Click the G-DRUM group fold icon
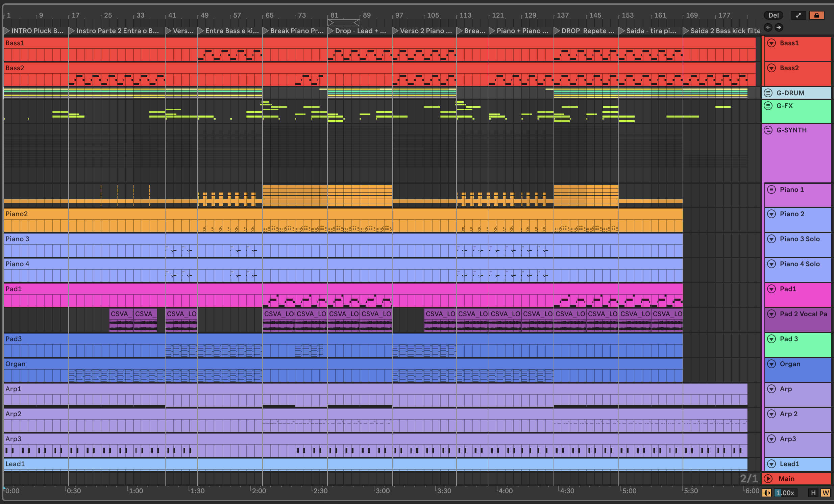This screenshot has height=504, width=834. pyautogui.click(x=768, y=93)
